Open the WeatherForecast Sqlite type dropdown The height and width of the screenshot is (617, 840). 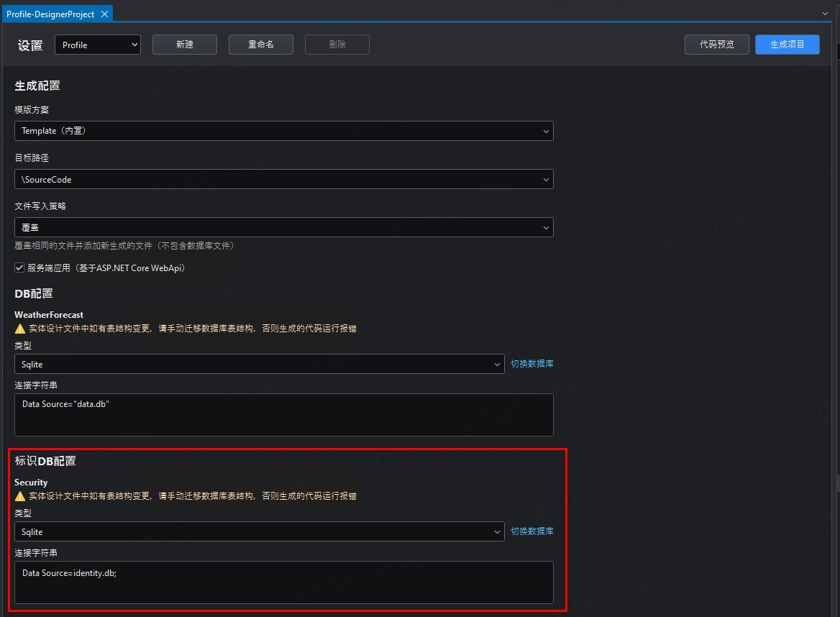(260, 364)
